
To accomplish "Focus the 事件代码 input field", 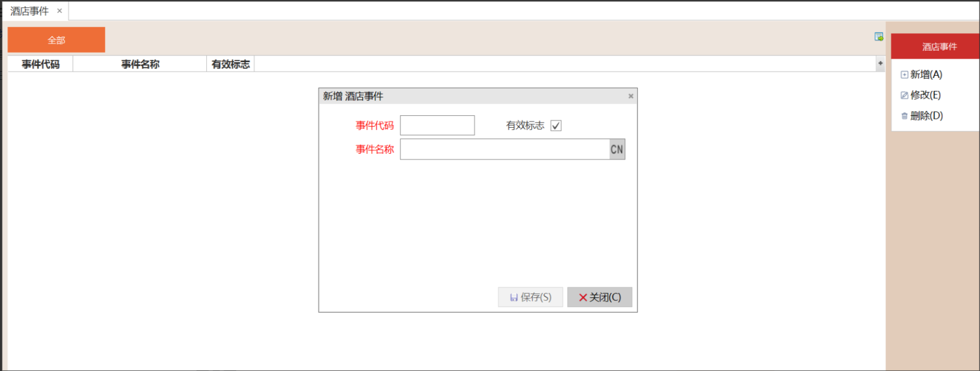I will pyautogui.click(x=437, y=126).
